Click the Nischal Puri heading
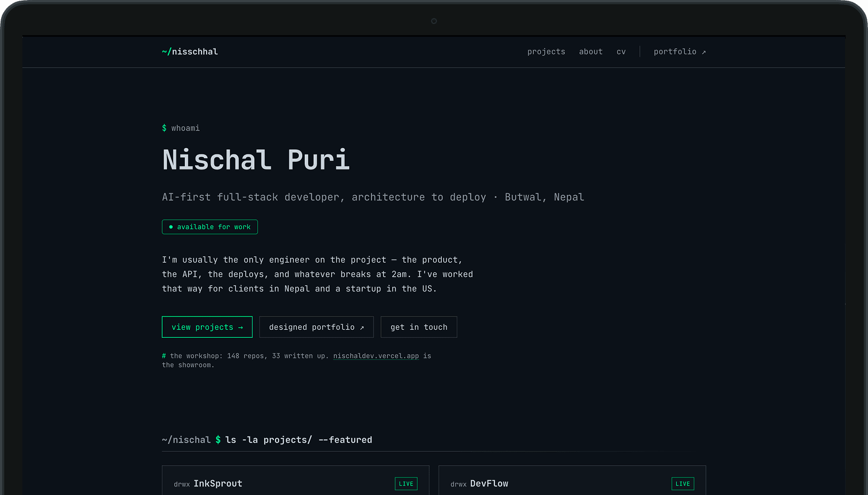868x495 pixels. coord(256,160)
